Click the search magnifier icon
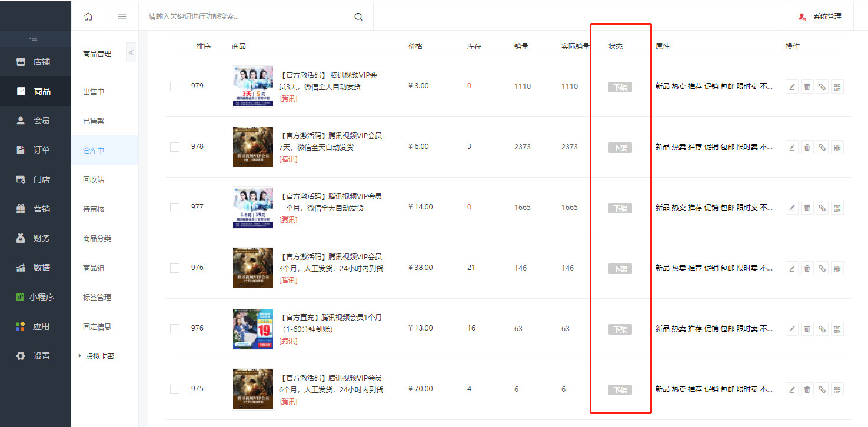This screenshot has height=427, width=868. (x=358, y=16)
